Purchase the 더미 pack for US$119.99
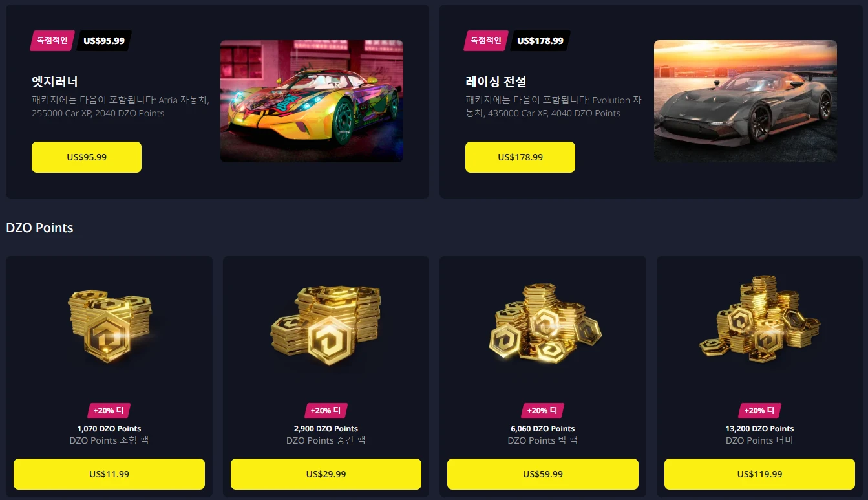 [759, 474]
